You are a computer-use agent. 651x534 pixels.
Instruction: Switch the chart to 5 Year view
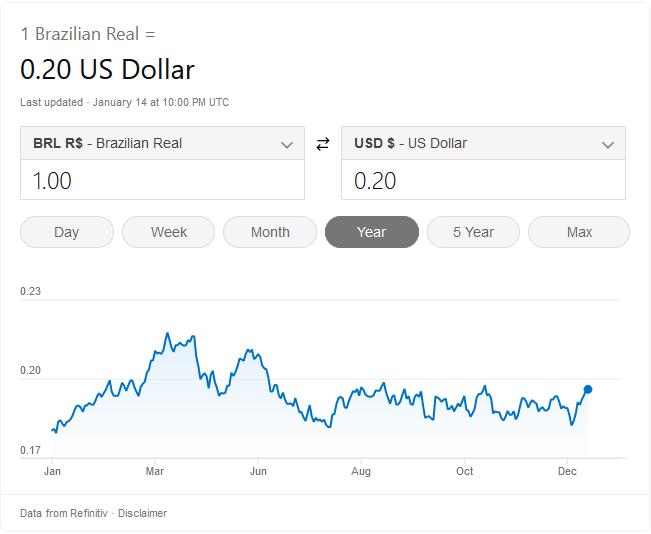click(x=473, y=232)
